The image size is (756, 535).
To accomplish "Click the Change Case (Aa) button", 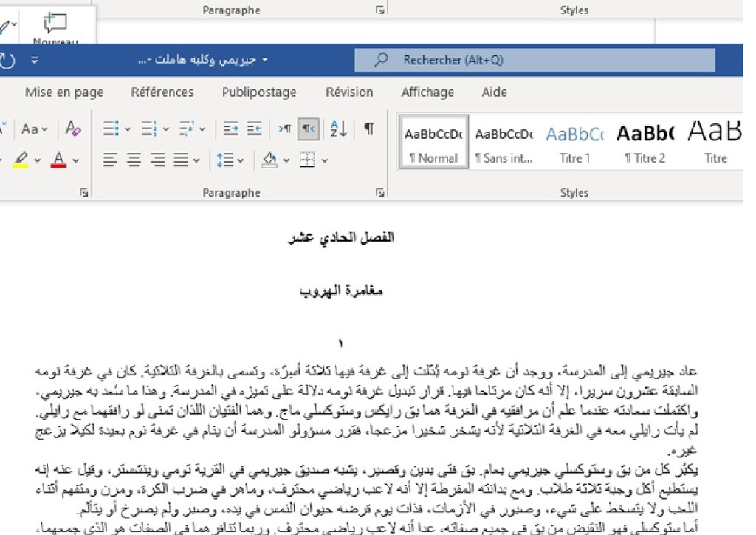I will [x=34, y=129].
